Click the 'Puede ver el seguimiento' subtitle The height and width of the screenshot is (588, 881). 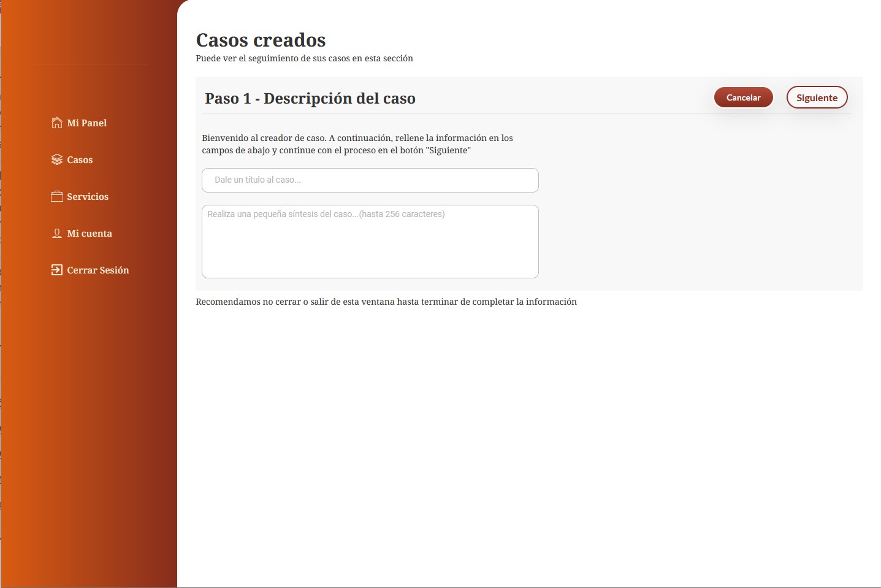pyautogui.click(x=304, y=58)
